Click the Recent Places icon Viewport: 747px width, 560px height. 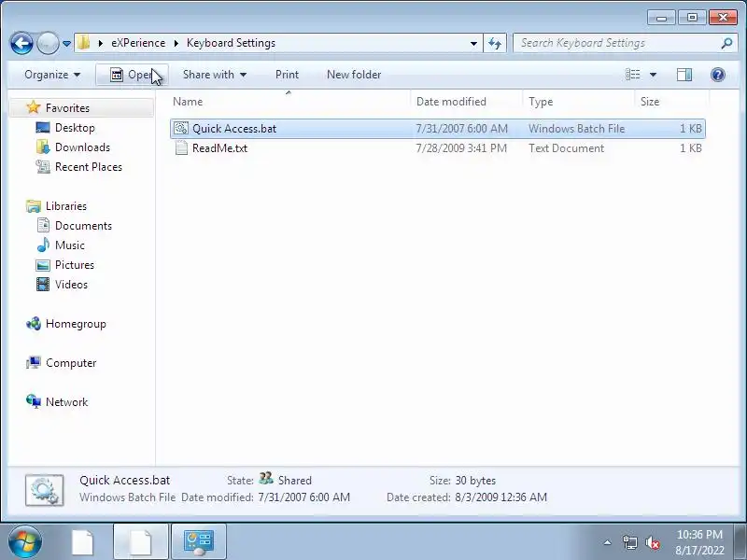(x=43, y=167)
